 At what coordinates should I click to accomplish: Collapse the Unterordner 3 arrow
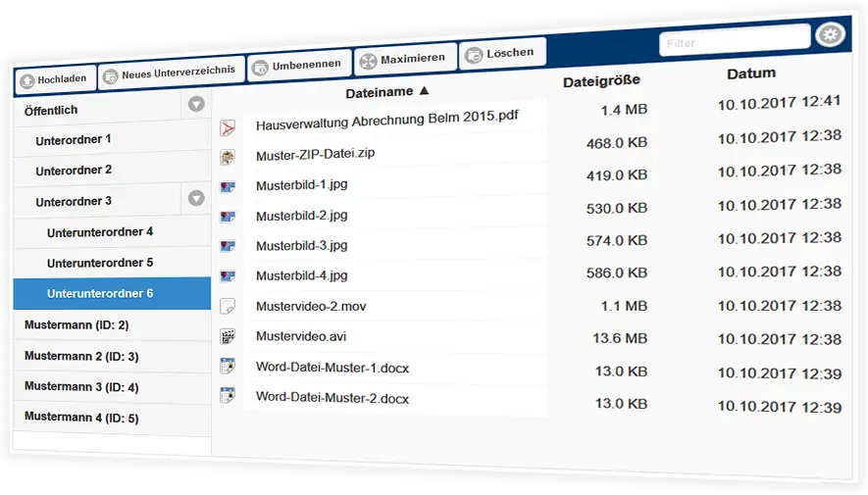(x=196, y=198)
